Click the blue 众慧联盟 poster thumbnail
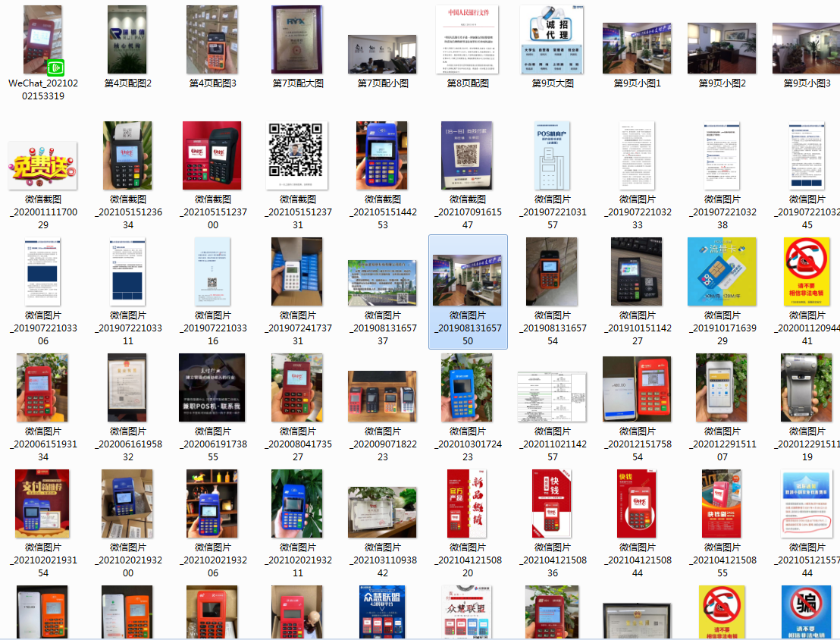This screenshot has height=640, width=840. coord(382,611)
